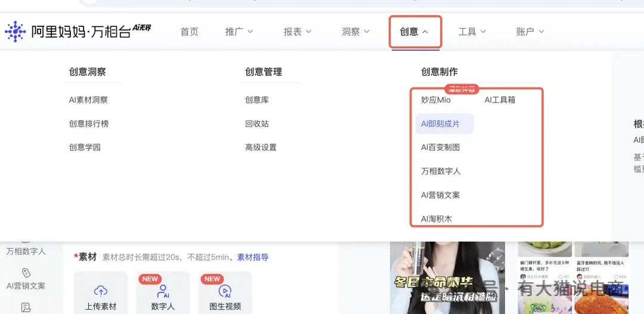
Task: Open 创意学园 menu entry
Action: pos(85,147)
